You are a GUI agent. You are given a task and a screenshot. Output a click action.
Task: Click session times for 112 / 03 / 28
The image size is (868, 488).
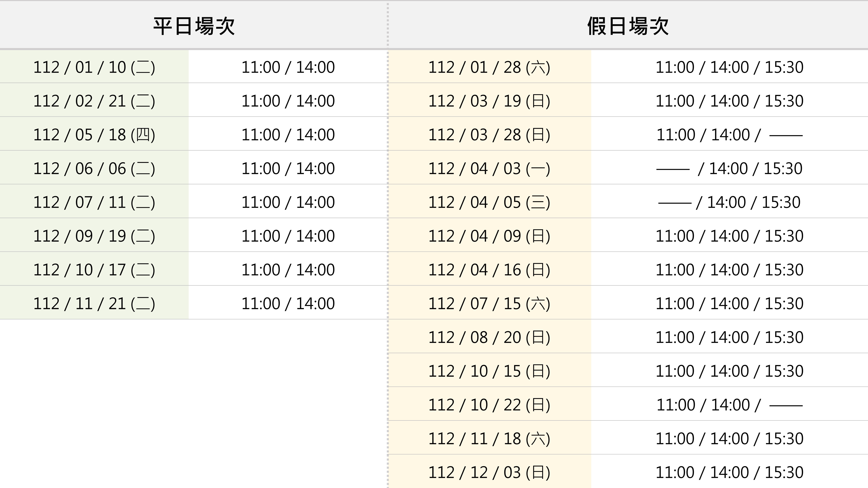pos(730,135)
